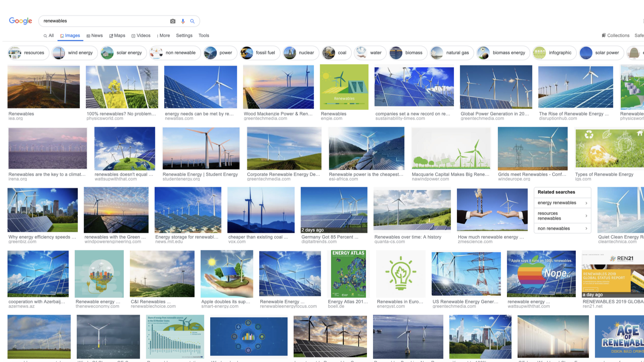This screenshot has height=362, width=644.
Task: Open the Settings menu
Action: [184, 36]
